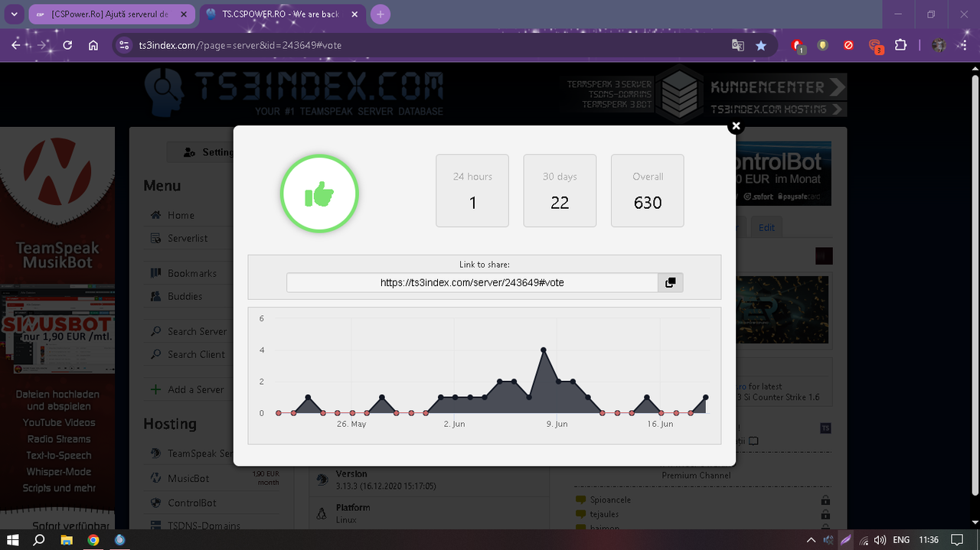Screen dimensions: 980x550
Task: Open the volume control in tray
Action: (879, 540)
